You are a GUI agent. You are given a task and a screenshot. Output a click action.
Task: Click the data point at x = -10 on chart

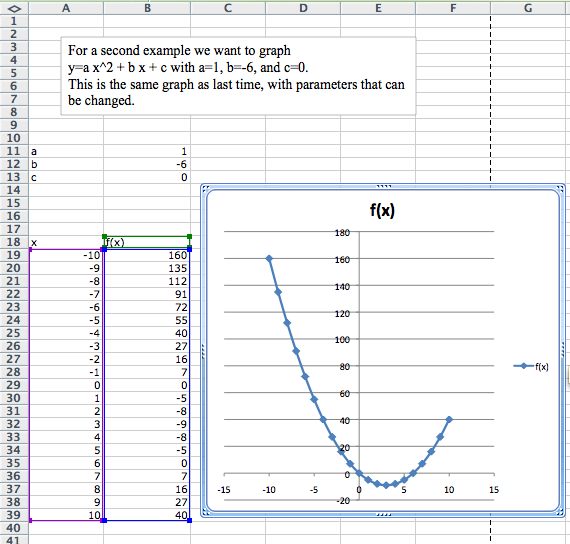point(269,259)
